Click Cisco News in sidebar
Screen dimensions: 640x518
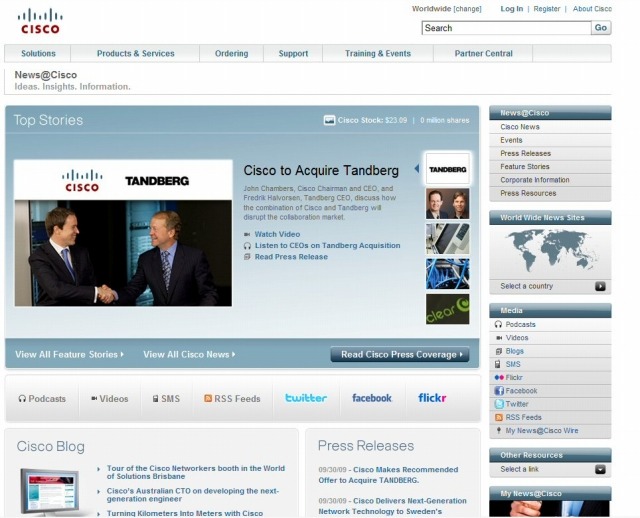click(x=520, y=127)
